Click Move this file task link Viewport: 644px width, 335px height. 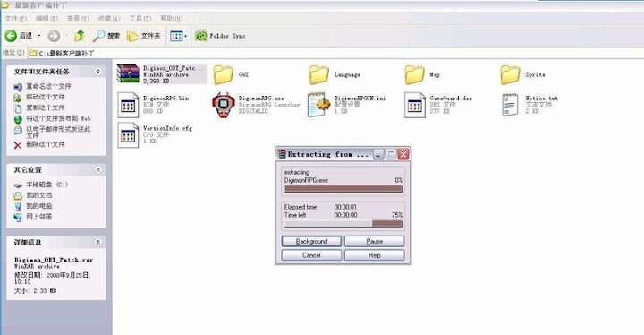[x=46, y=97]
